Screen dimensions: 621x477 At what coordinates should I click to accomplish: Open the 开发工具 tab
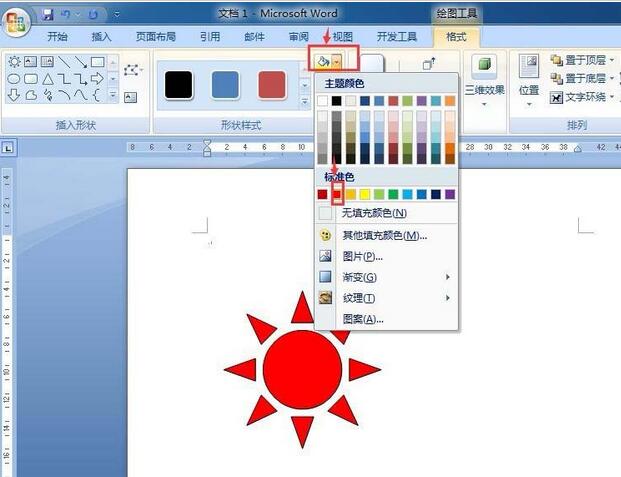pos(397,37)
